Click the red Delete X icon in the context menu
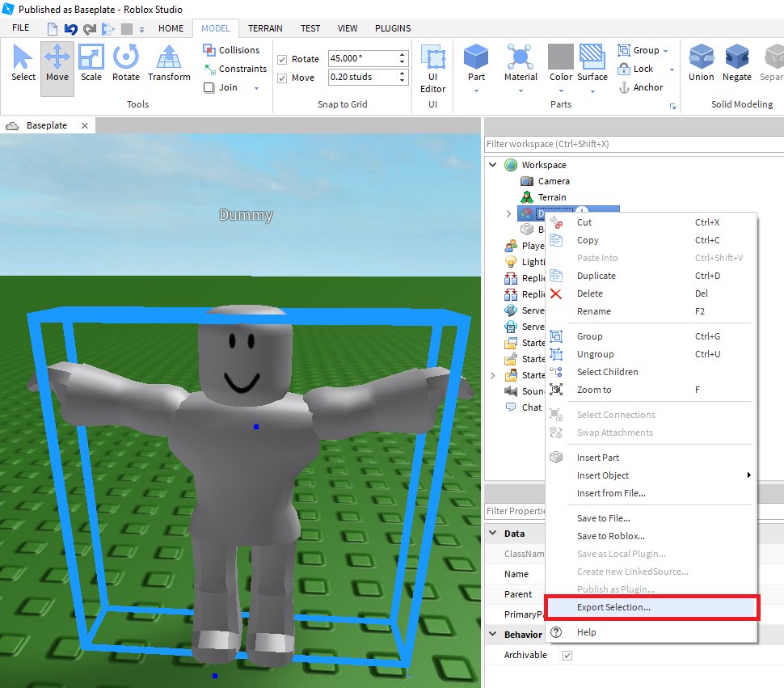The image size is (784, 688). tap(556, 293)
